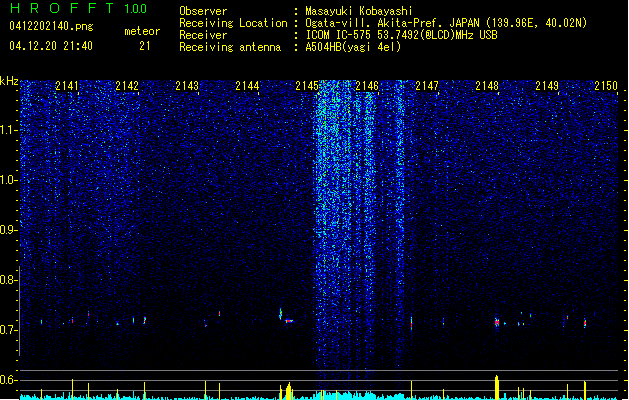The width and height of the screenshot is (629, 400).
Task: Click the 'Receiving antenna' field label
Action: point(230,47)
